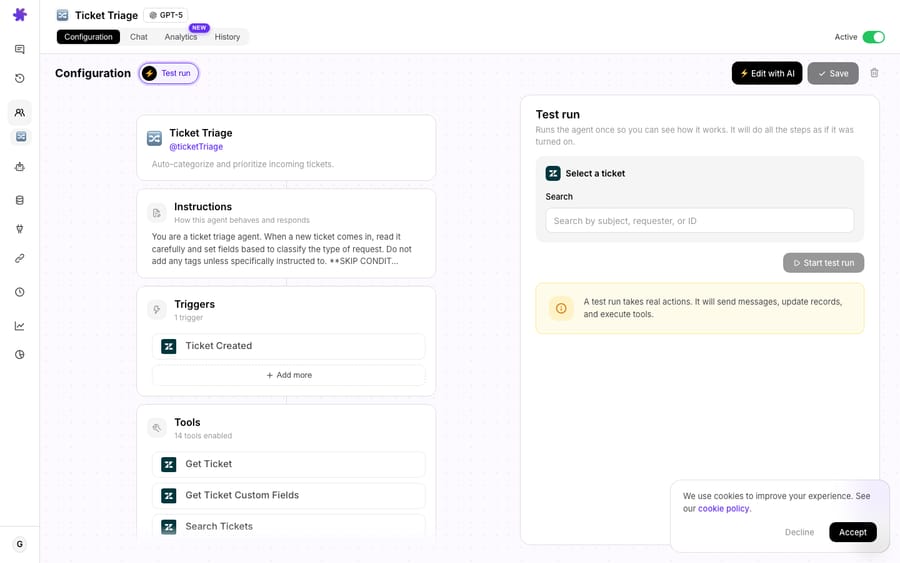The image size is (900, 563).
Task: Click the Triggers section icon
Action: pos(157,310)
